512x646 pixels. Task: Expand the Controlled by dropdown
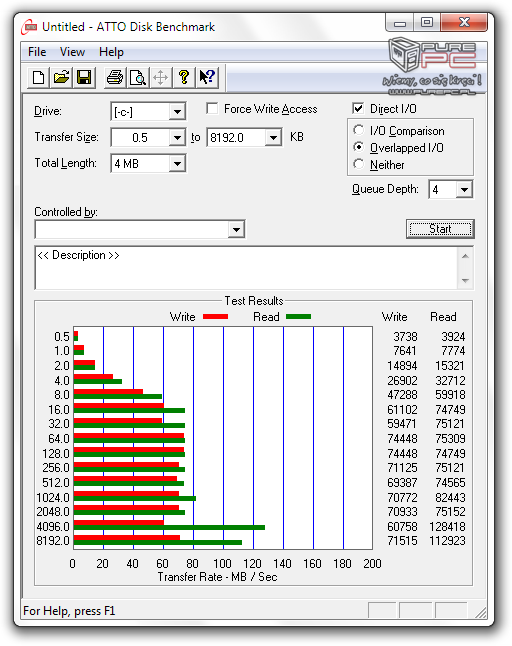pos(236,229)
